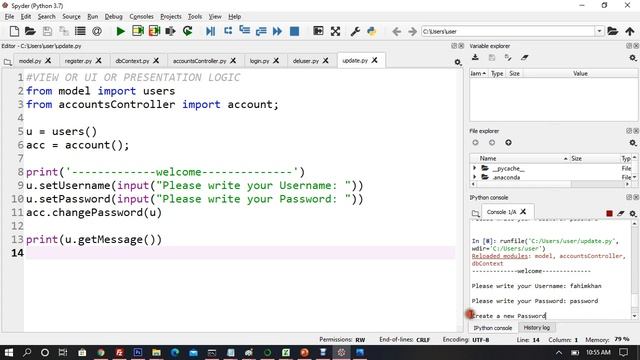Screen dimensions: 640x360
Task: Run current cell icon
Action: [138, 31]
